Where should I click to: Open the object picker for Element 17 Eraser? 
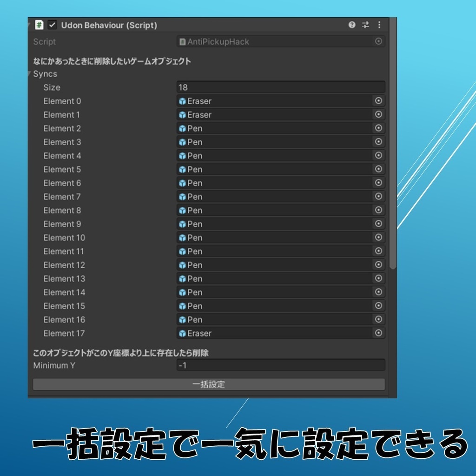pyautogui.click(x=379, y=333)
